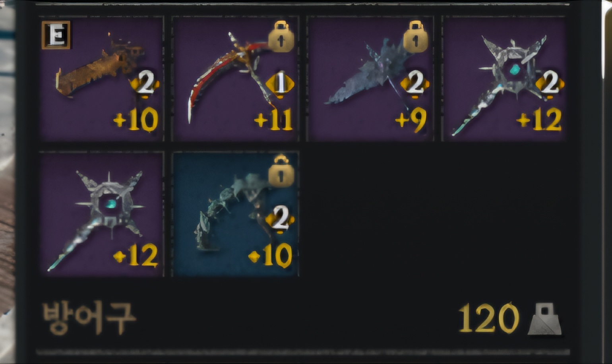Click the weight icon beside 120
This screenshot has width=612, height=364.
tap(544, 319)
